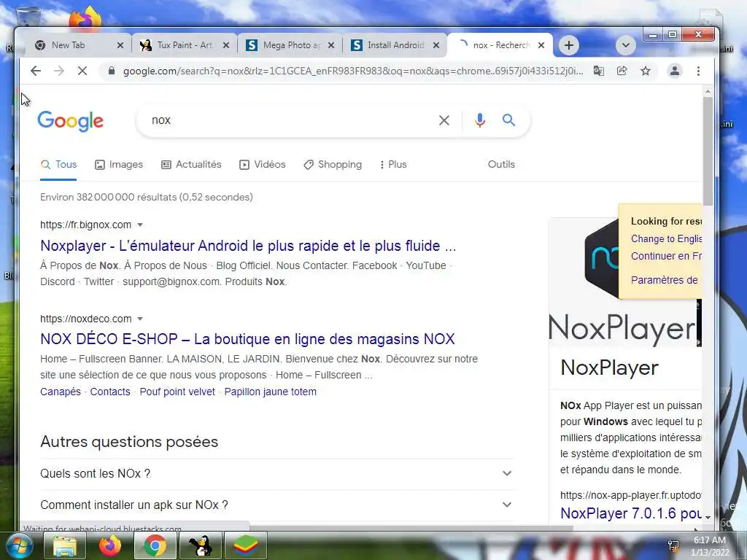Click the network tray icon
Screen dimensions: 747x560
pyautogui.click(x=673, y=546)
